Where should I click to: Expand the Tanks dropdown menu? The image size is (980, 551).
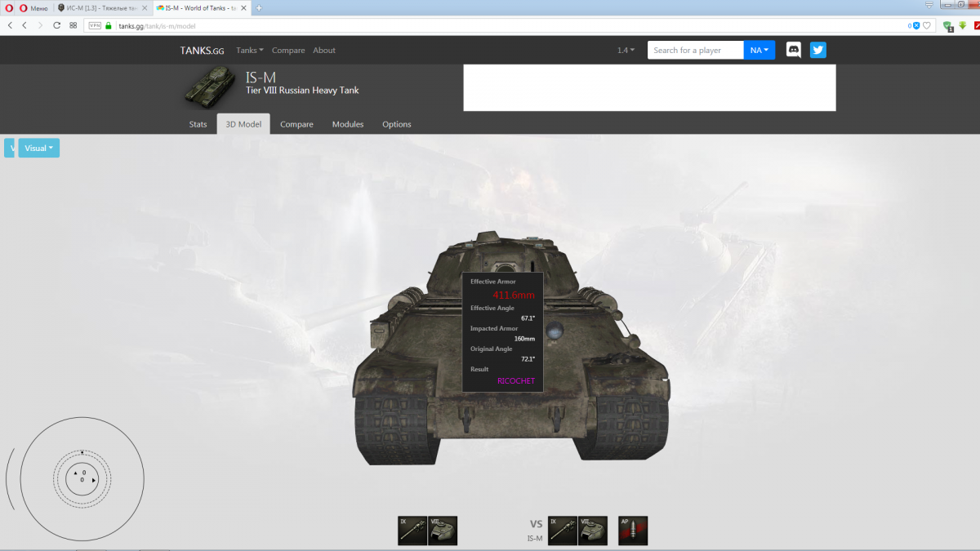250,50
